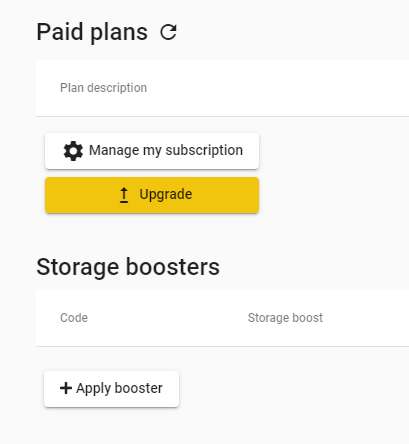Viewport: 409px width, 444px height.
Task: Click empty header space right of Storage boost
Action: pyautogui.click(x=366, y=318)
